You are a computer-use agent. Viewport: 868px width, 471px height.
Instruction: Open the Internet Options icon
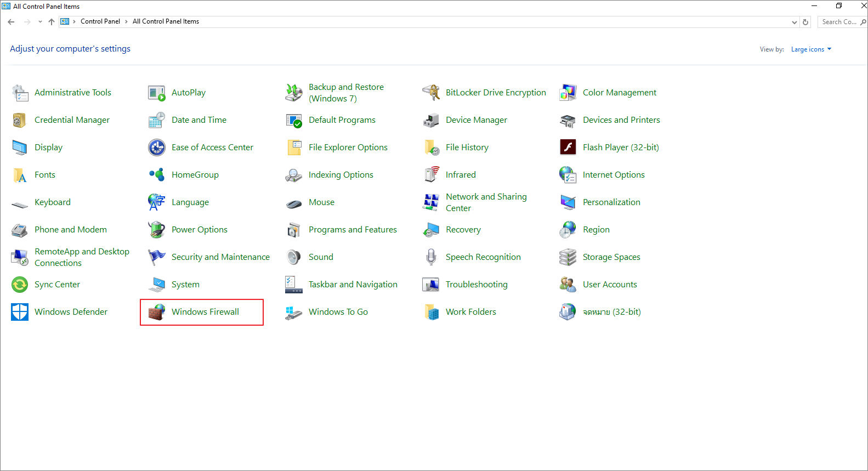tap(568, 175)
